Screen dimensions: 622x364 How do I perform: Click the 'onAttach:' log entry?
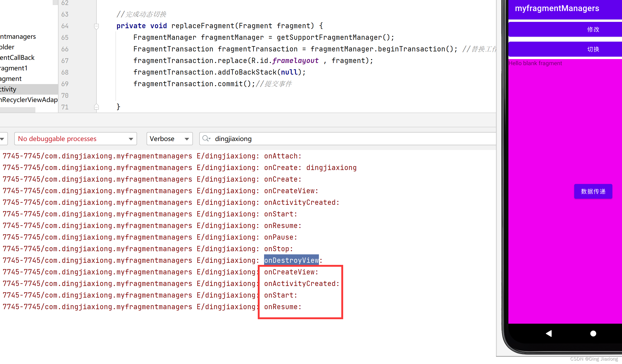click(x=283, y=156)
